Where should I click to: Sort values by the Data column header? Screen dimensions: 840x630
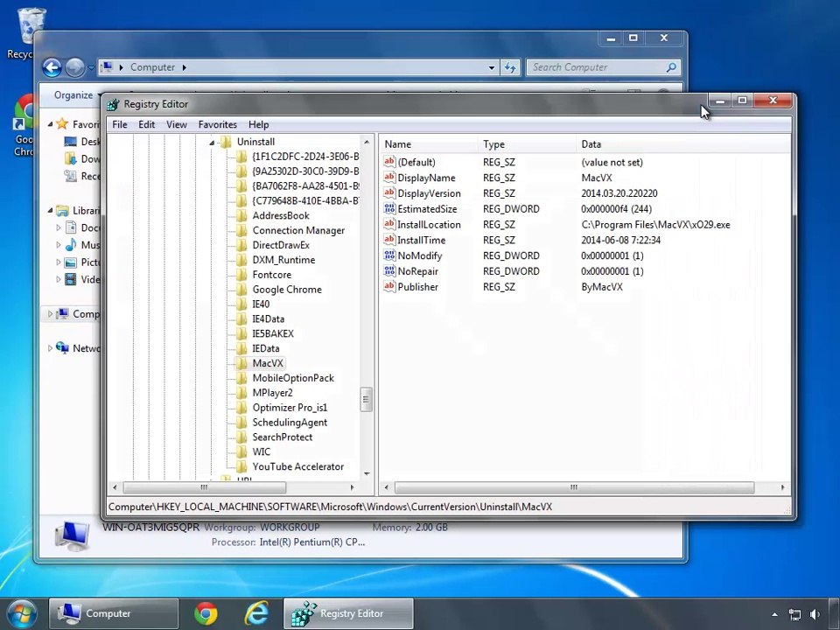click(682, 144)
